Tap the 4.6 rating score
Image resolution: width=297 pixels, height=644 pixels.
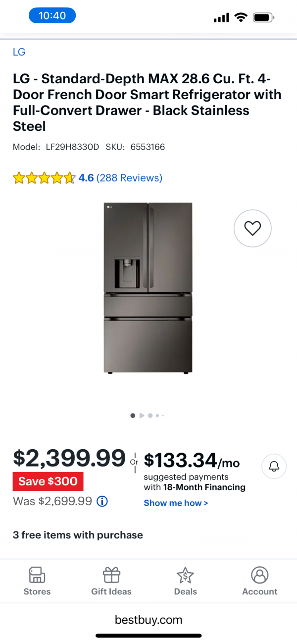coord(86,177)
